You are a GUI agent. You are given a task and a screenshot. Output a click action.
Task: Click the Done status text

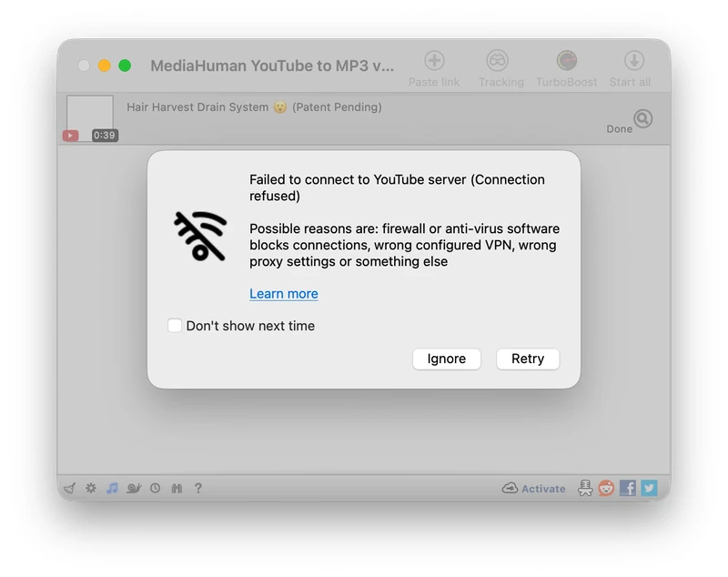point(620,129)
